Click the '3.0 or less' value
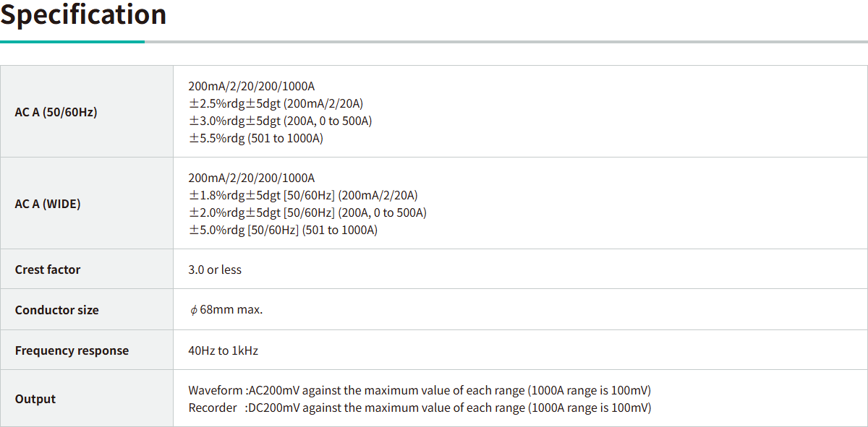The height and width of the screenshot is (427, 868). (215, 269)
